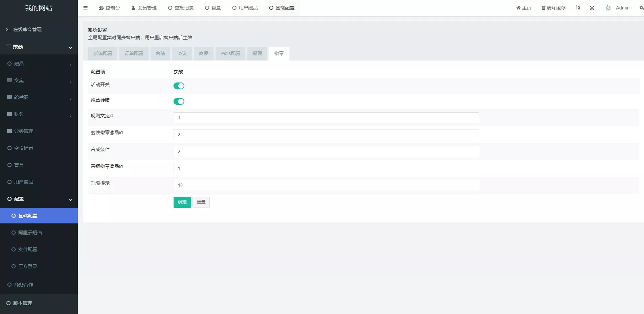The width and height of the screenshot is (644, 314).
Task: Expand the 藏品 sidebar section
Action: [39, 64]
